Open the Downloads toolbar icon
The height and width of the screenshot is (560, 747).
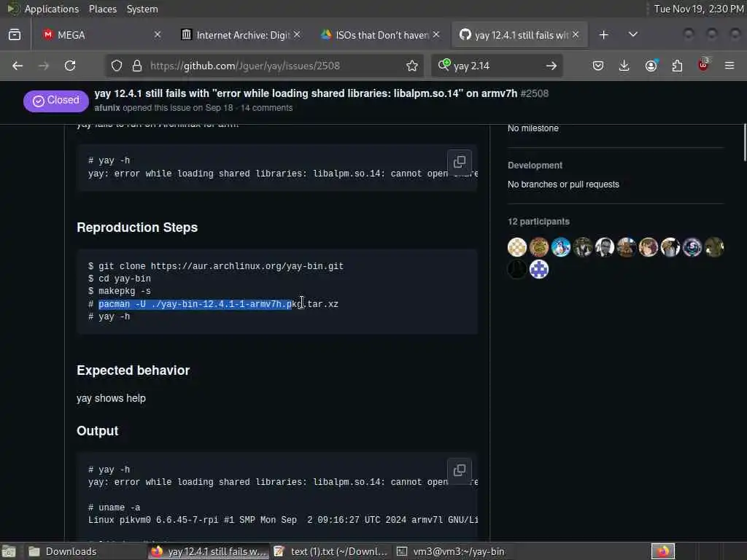point(624,66)
